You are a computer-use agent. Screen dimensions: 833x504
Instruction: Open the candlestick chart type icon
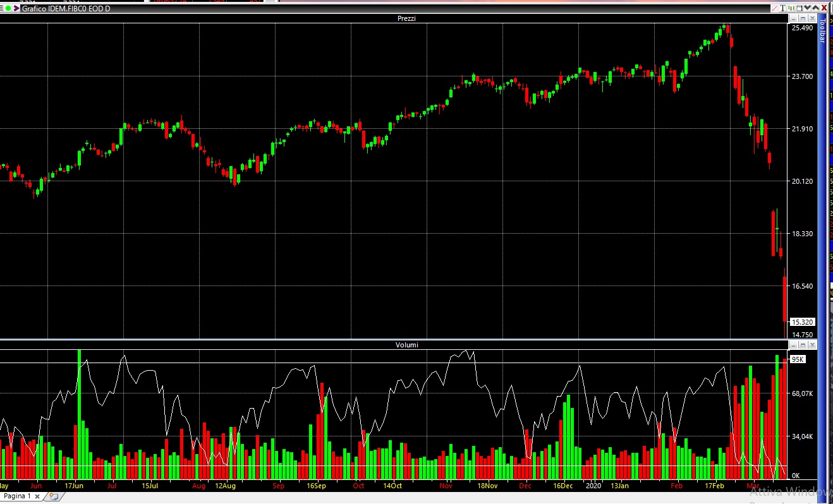[x=791, y=8]
